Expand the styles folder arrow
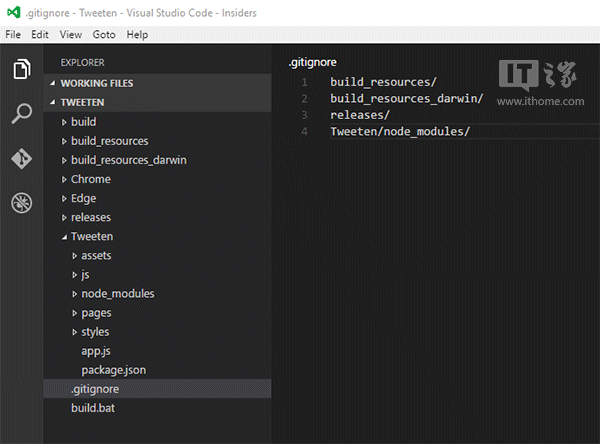The height and width of the screenshot is (444, 600). coord(75,332)
